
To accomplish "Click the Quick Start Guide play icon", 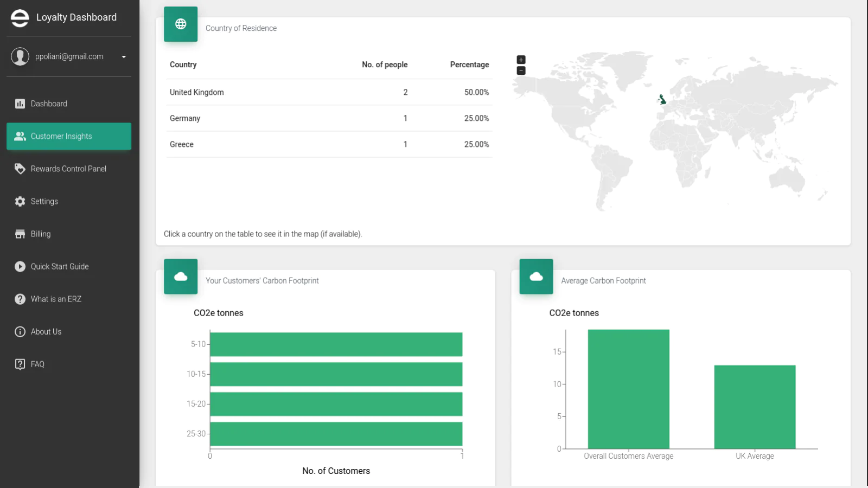I will pyautogui.click(x=20, y=266).
